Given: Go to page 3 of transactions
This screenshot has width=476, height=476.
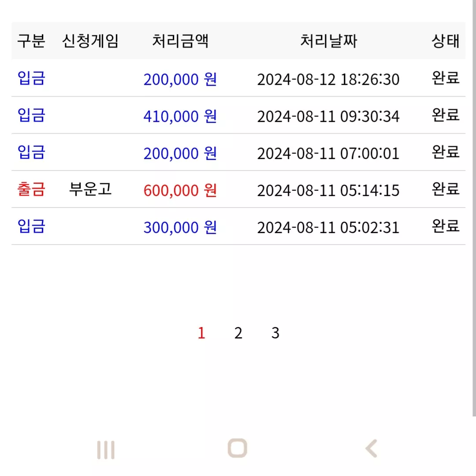Looking at the screenshot, I should pos(275,333).
